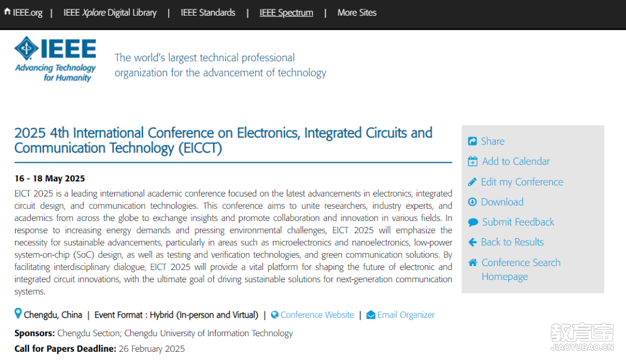The height and width of the screenshot is (364, 626).
Task: Click the envelope icon beside Email Organizer
Action: click(x=371, y=315)
